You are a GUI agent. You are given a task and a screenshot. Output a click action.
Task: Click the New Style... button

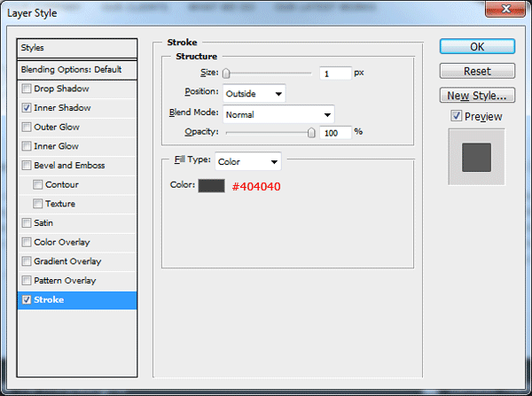477,95
